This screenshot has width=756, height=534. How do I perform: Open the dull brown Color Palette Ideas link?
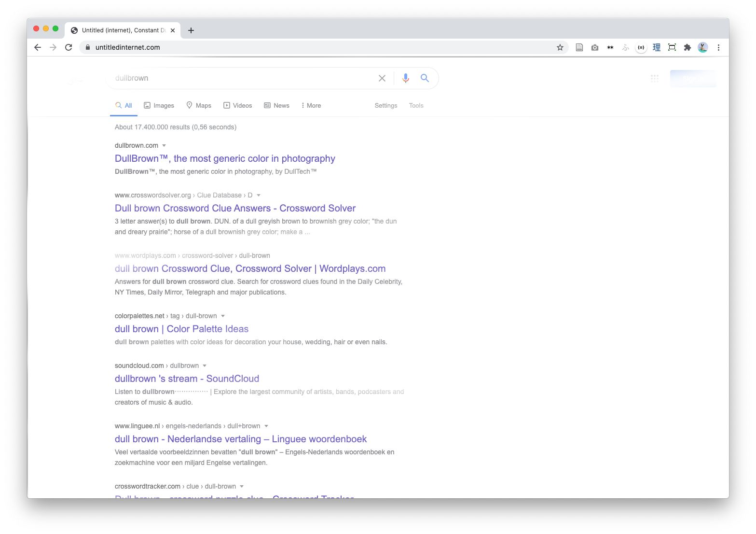click(x=181, y=329)
